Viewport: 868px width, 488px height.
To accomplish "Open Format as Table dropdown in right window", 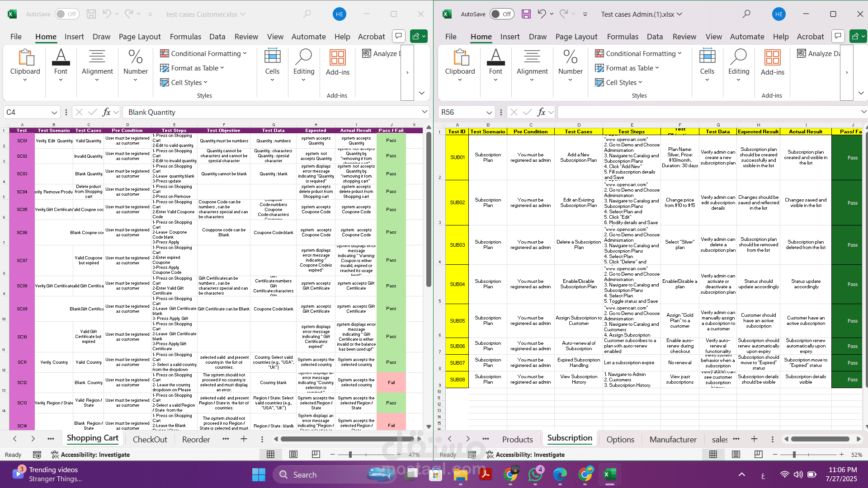I will (627, 68).
